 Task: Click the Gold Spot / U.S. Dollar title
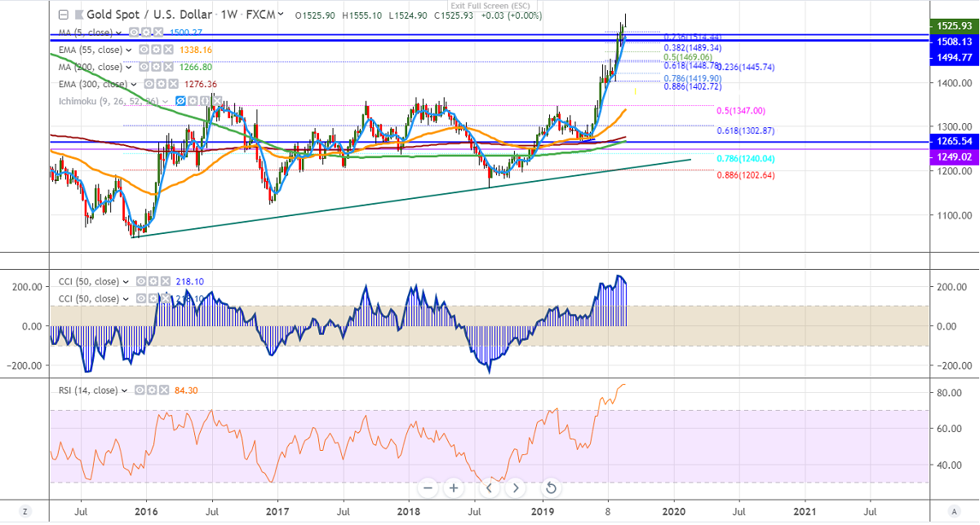click(x=149, y=14)
